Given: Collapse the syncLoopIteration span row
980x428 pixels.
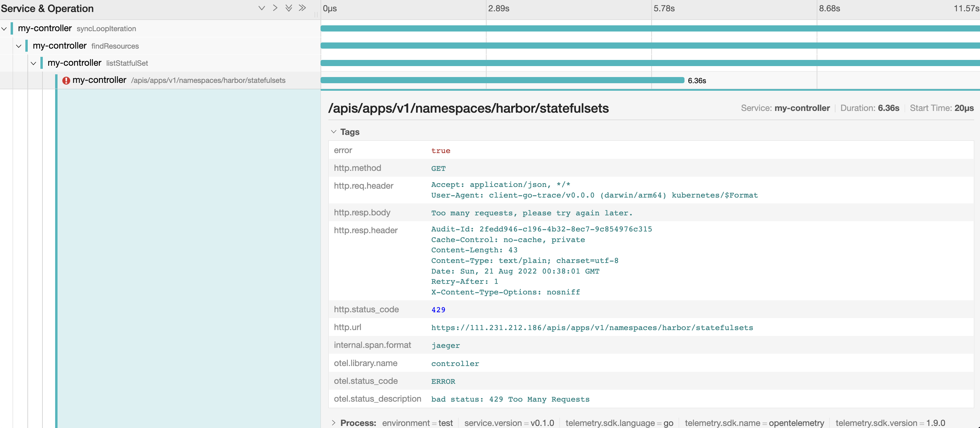Looking at the screenshot, I should (x=4, y=28).
